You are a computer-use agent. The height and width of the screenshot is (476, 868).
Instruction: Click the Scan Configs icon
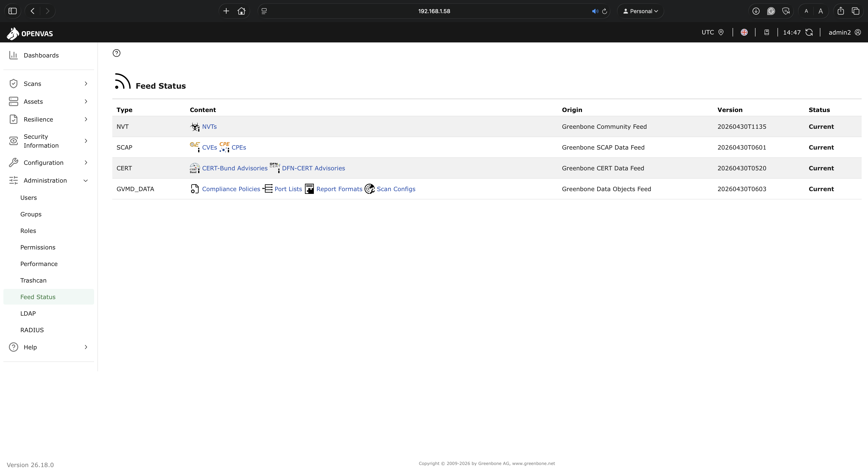(x=370, y=189)
